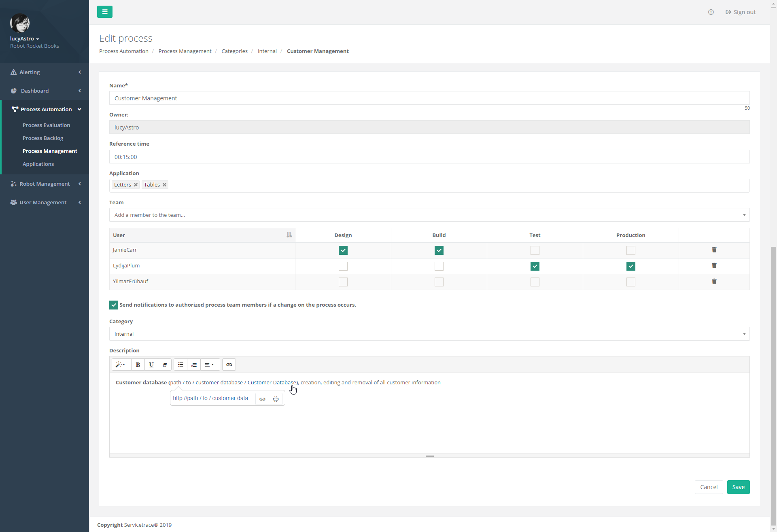Open the paragraph alignment dropdown
Viewport: 777px width, 532px height.
[210, 365]
